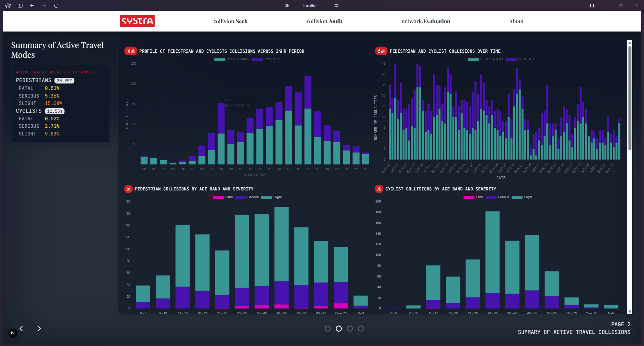Click the pedestrian icon beside age band chart title
Image resolution: width=644 pixels, height=346 pixels.
(128, 189)
